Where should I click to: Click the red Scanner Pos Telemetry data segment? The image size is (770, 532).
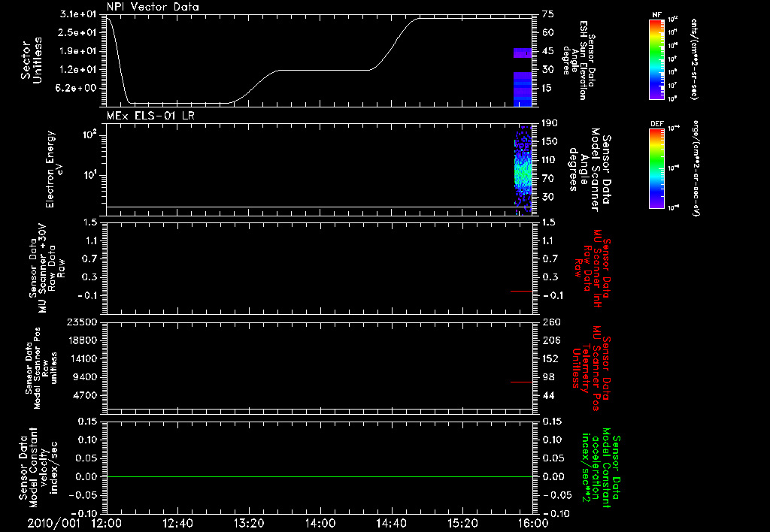point(522,382)
